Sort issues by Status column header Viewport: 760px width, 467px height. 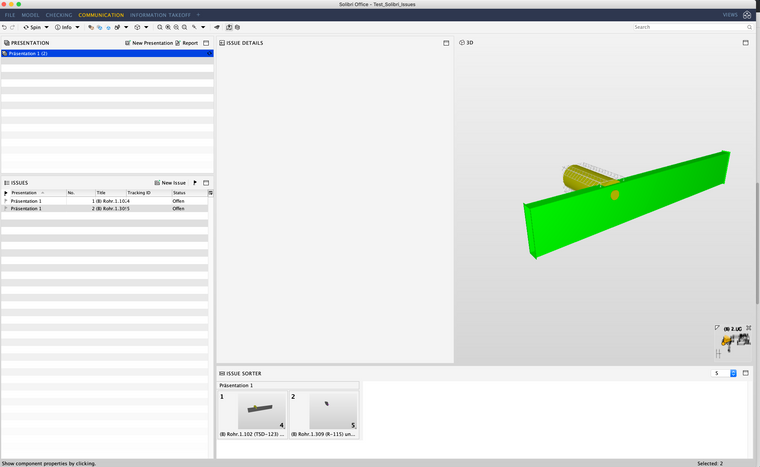pos(190,193)
